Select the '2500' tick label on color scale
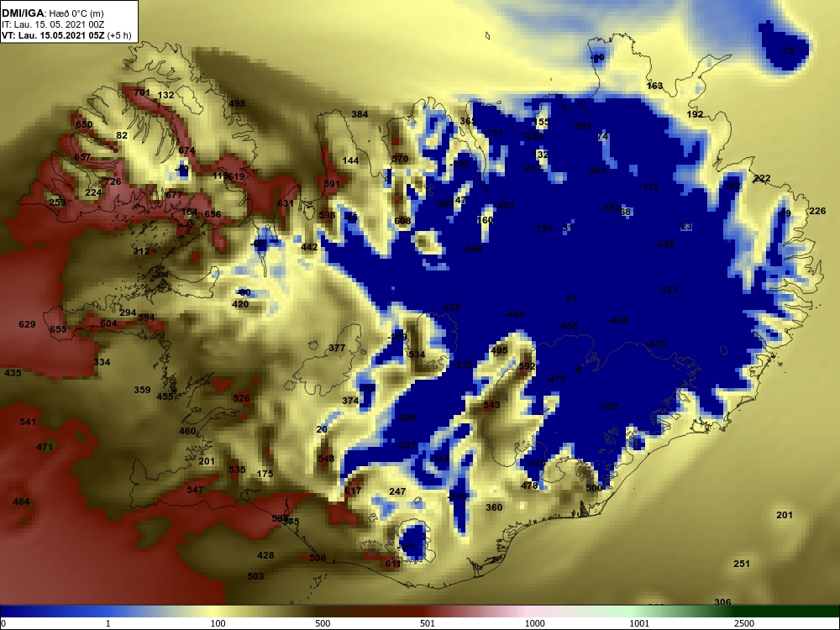840x630 pixels. tap(744, 623)
